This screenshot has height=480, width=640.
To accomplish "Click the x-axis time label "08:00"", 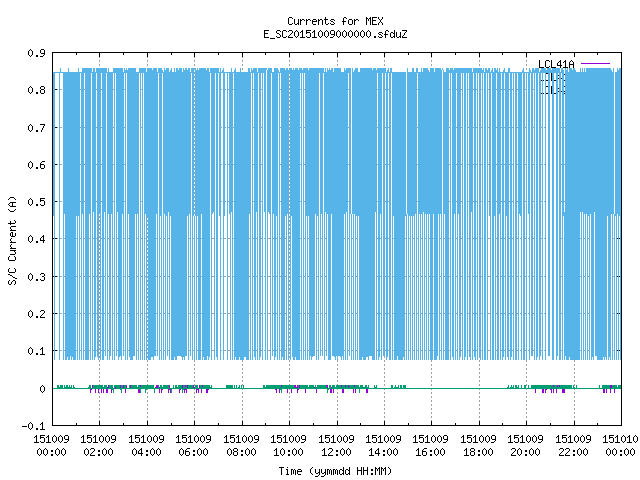I will [241, 452].
